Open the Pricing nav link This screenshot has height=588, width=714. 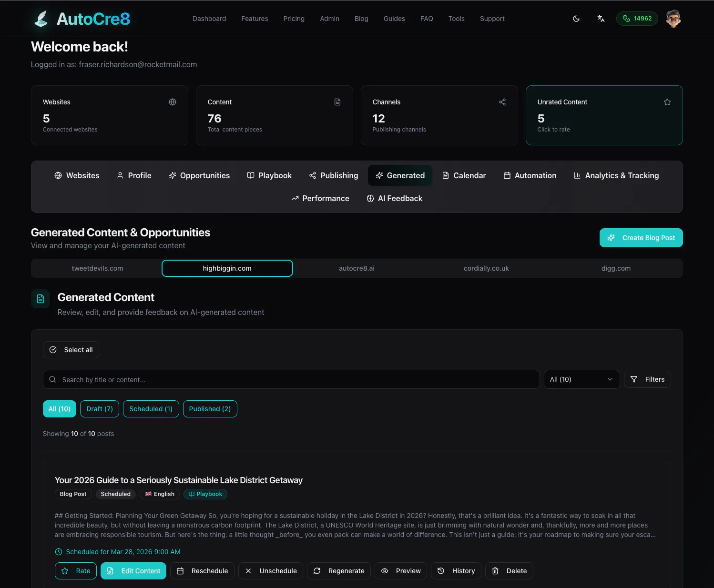point(294,19)
